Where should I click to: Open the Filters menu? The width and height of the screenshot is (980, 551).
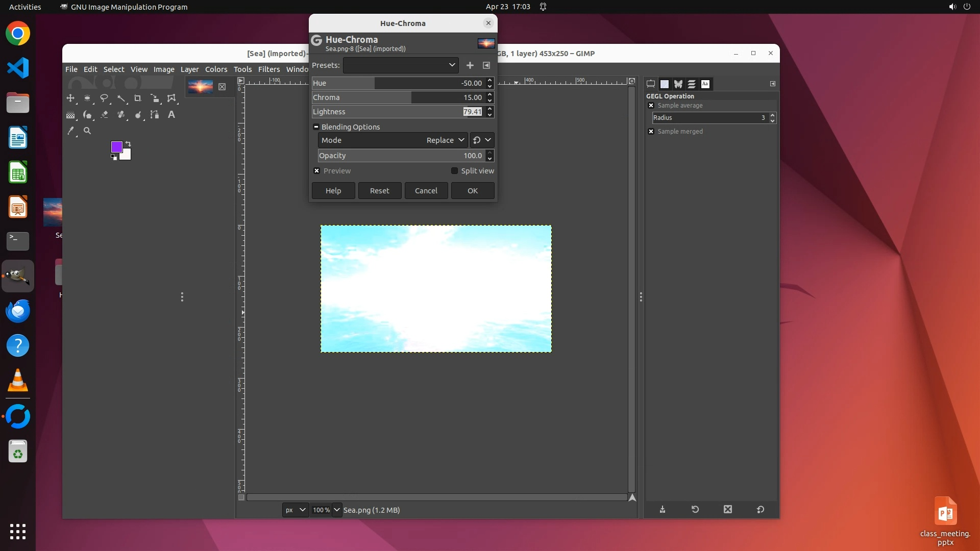click(268, 69)
